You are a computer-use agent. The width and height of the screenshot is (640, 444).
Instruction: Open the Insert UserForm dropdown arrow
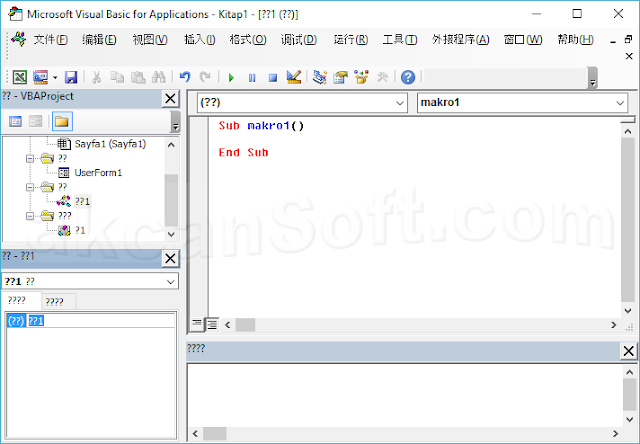click(x=55, y=77)
